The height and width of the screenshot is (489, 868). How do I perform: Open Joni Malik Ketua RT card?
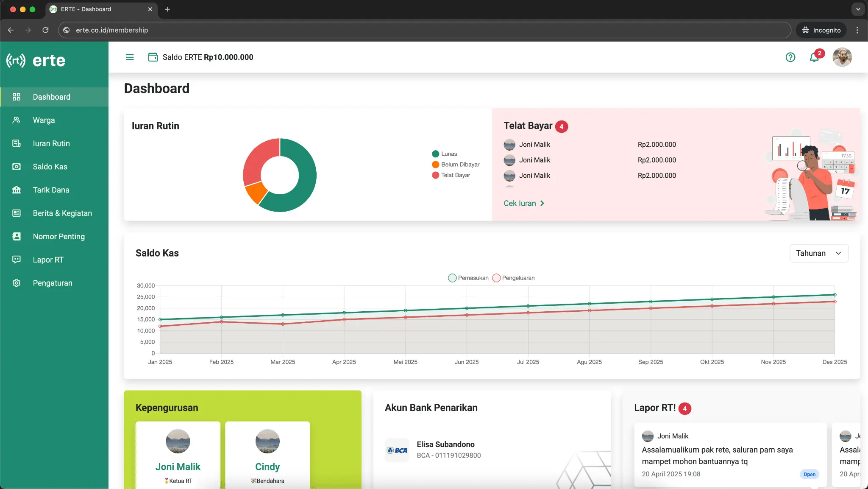click(178, 455)
